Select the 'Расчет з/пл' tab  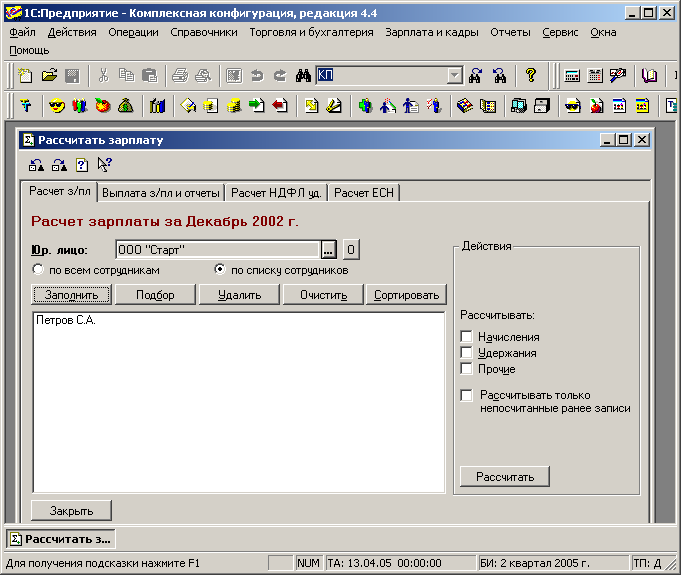coord(60,192)
